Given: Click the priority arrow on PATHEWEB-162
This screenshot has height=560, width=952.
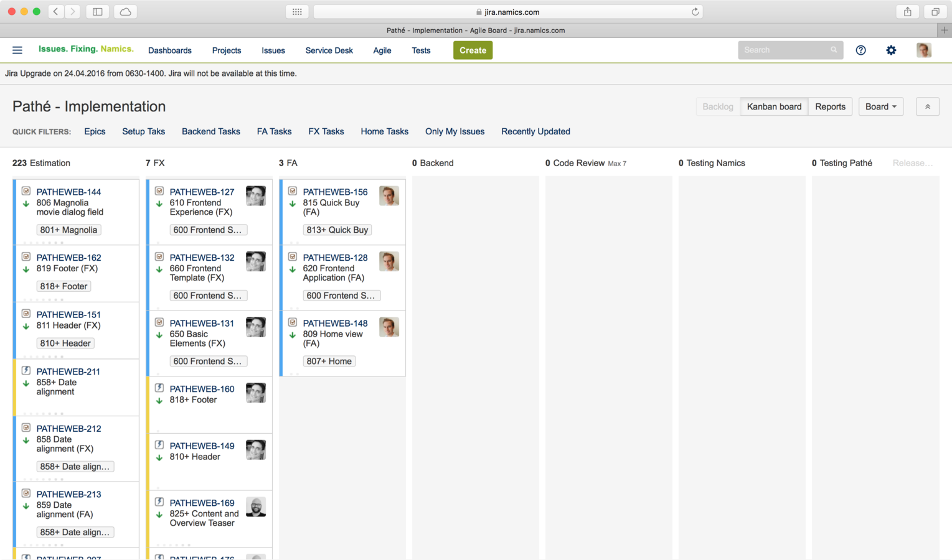Looking at the screenshot, I should point(26,269).
